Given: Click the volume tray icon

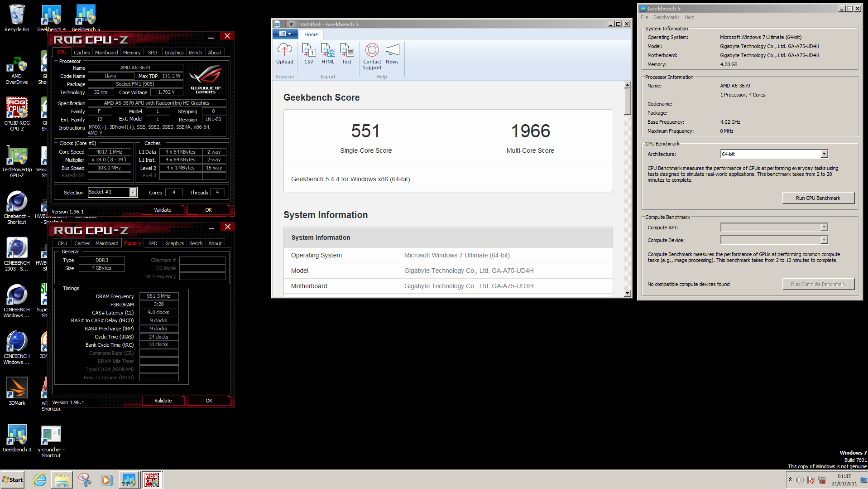Looking at the screenshot, I should coord(800,480).
